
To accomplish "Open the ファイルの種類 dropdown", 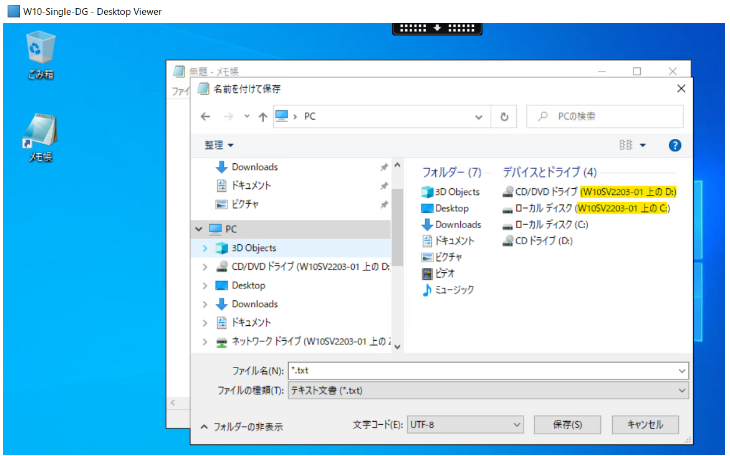I will point(488,390).
